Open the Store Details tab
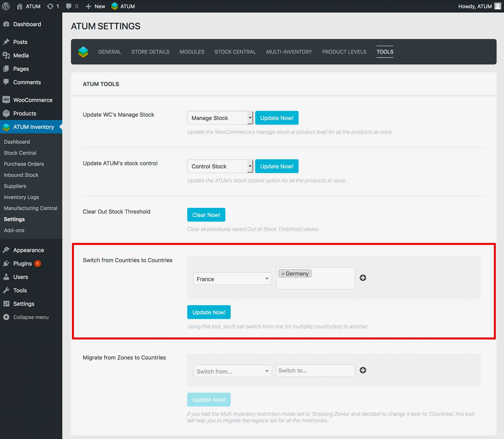This screenshot has width=504, height=439. 150,52
